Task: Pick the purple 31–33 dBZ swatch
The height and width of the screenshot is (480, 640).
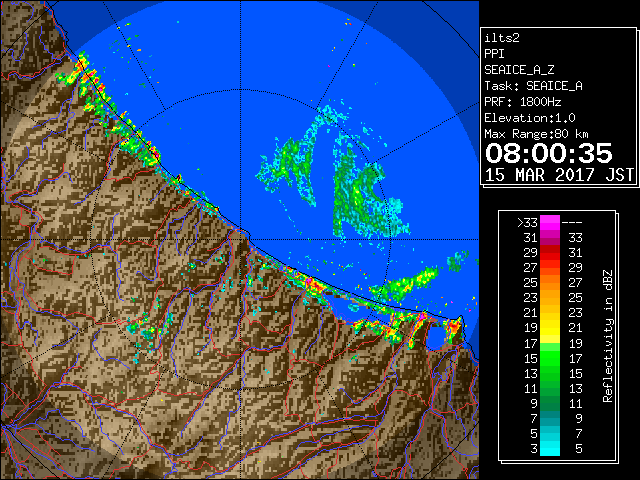Action: [550, 238]
